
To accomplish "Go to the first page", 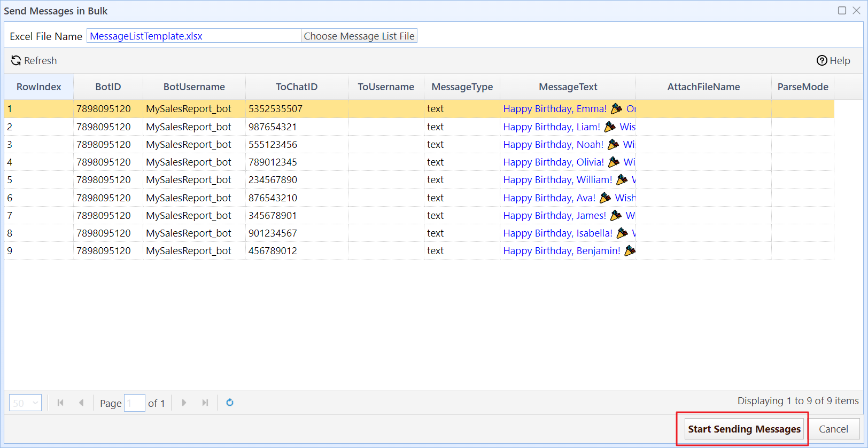I will [60, 403].
